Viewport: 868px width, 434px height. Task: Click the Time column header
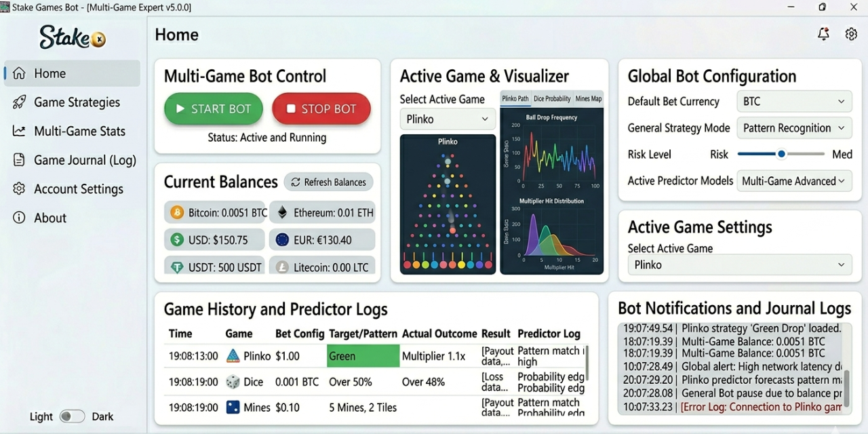pyautogui.click(x=180, y=334)
